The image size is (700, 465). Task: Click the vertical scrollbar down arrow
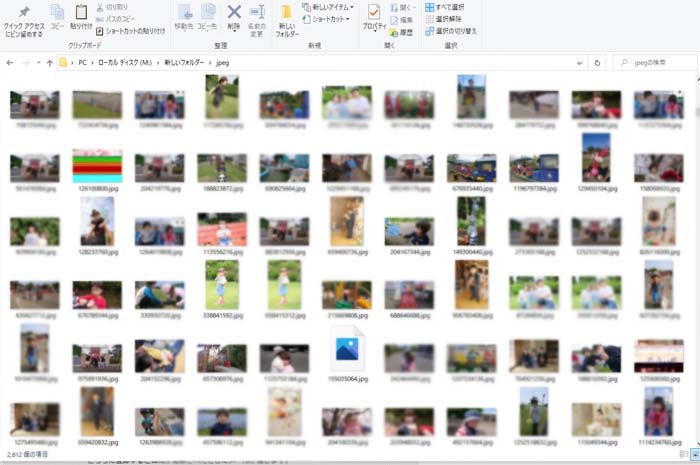tap(697, 444)
